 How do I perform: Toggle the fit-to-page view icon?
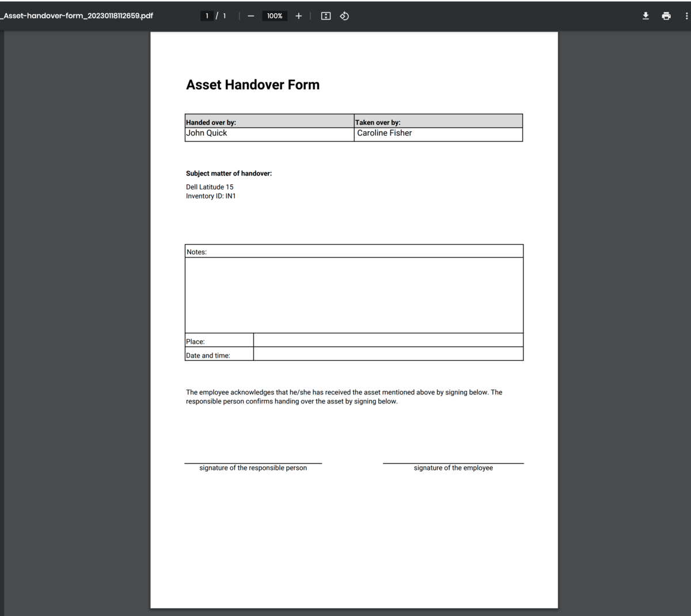click(325, 16)
